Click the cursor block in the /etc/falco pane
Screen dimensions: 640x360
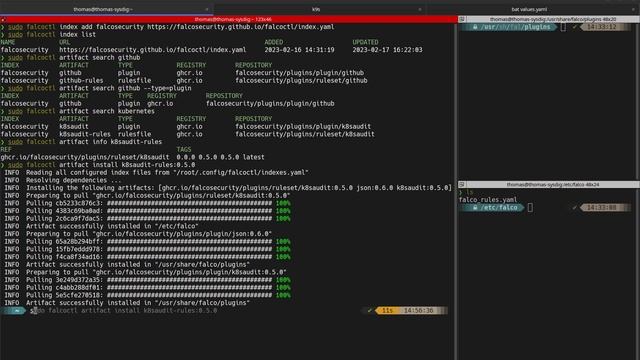tap(530, 208)
